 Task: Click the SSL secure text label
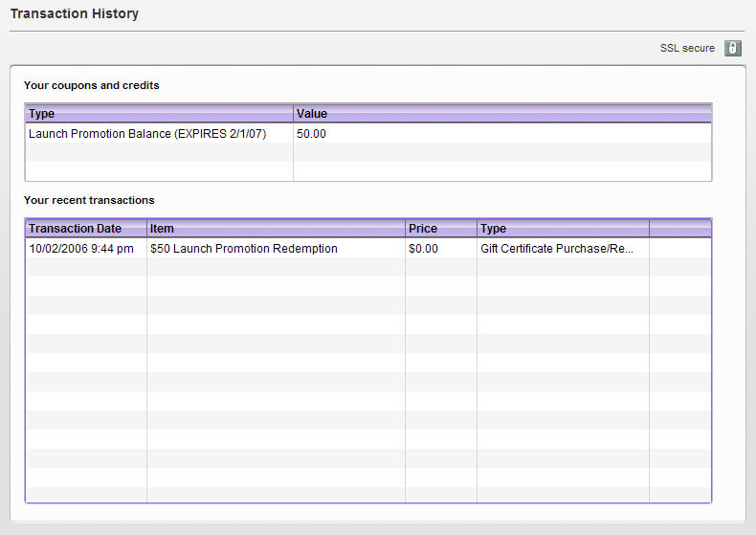[x=687, y=48]
